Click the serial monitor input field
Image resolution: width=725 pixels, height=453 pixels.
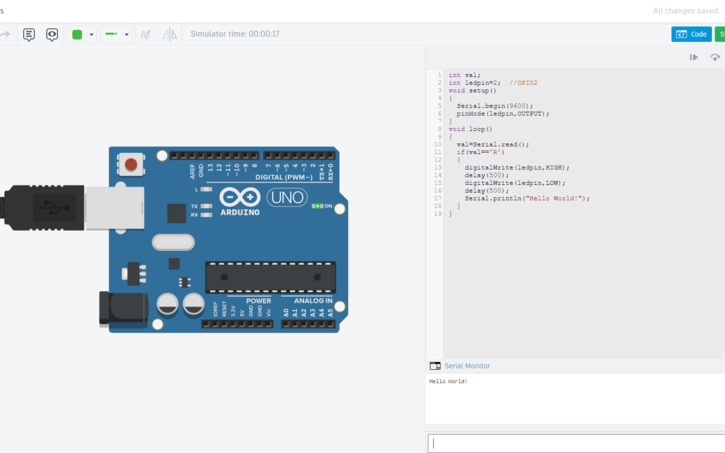pyautogui.click(x=576, y=443)
